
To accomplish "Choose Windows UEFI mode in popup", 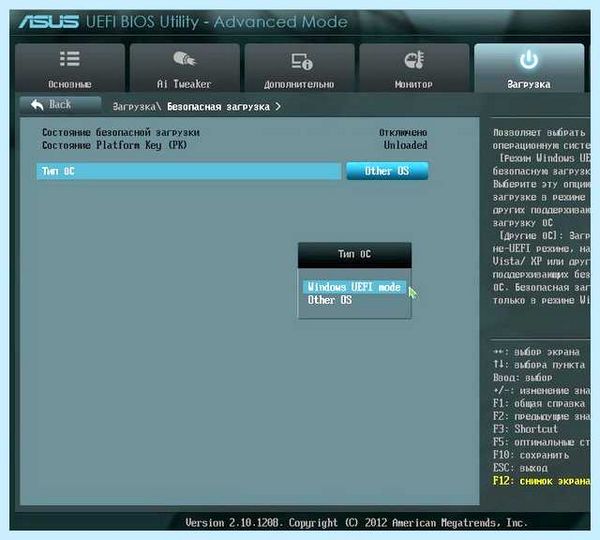I will (354, 287).
